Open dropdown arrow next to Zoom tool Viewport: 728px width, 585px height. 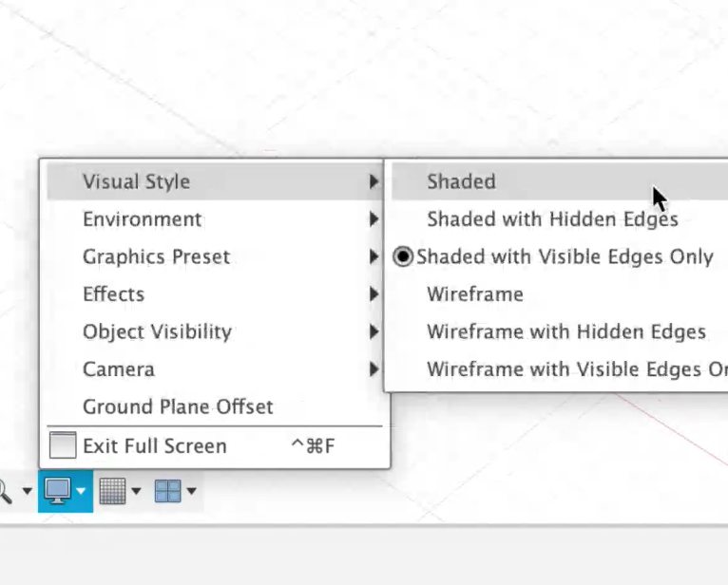click(27, 491)
